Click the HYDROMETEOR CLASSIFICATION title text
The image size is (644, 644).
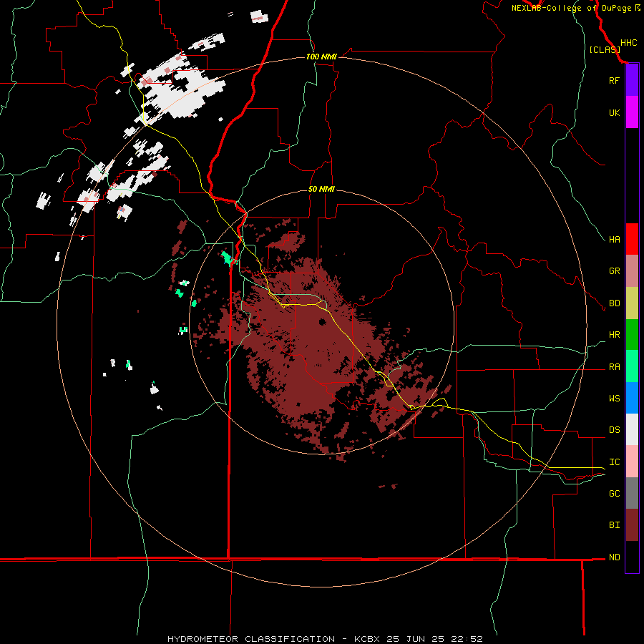click(251, 639)
